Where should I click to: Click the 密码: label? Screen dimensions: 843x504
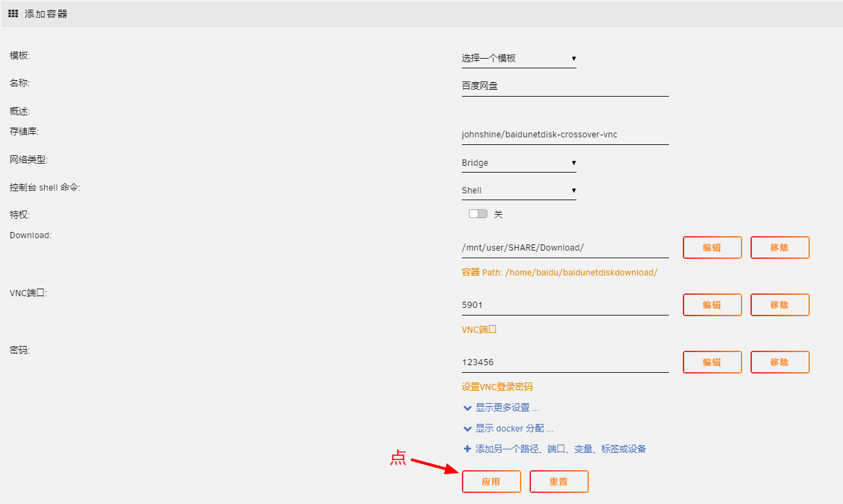point(20,350)
